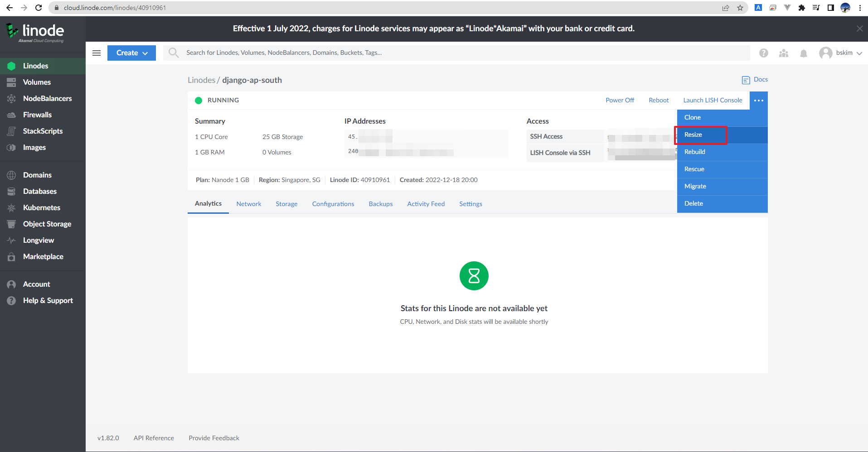Click the v1.82.0 version link
Image resolution: width=868 pixels, height=452 pixels.
[108, 438]
